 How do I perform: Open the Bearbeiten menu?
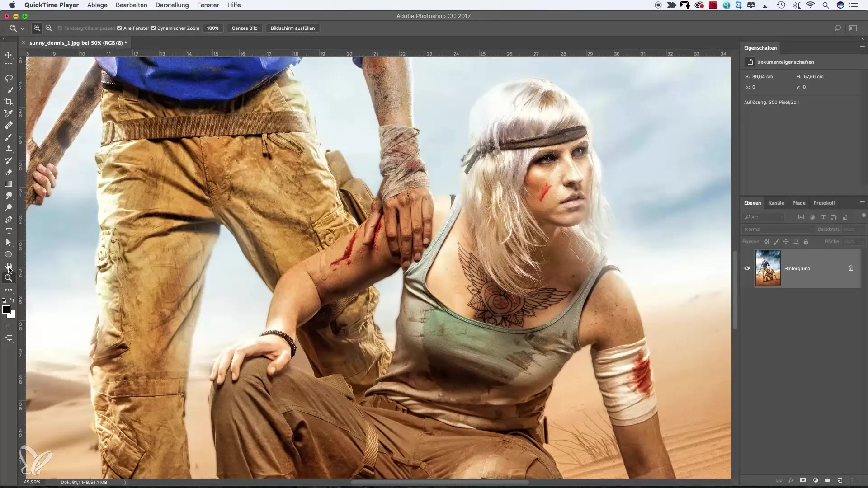pos(131,5)
